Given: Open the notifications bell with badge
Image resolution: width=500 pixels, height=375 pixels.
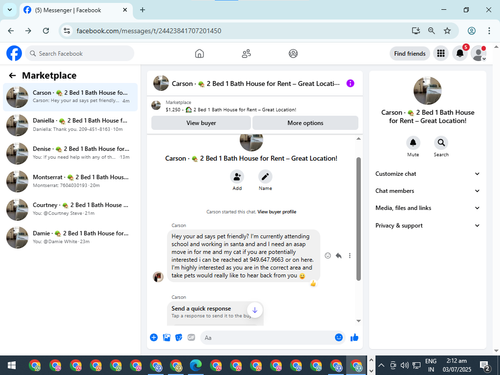Looking at the screenshot, I should coord(460,53).
